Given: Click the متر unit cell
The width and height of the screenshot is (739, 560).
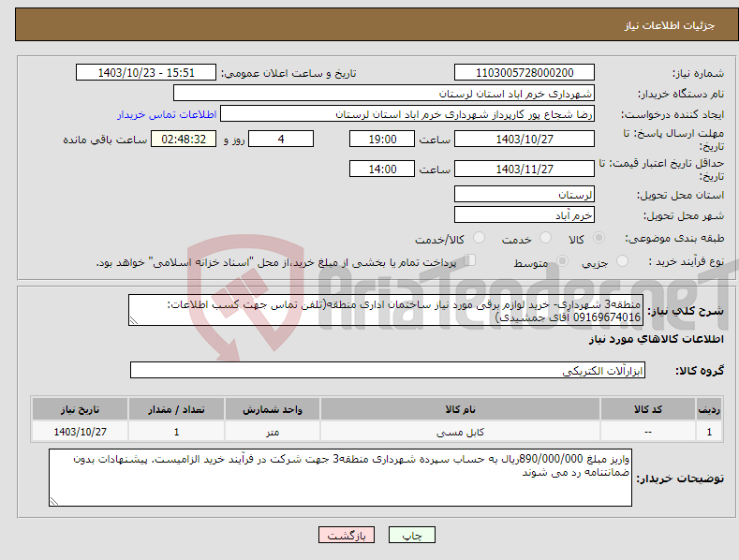Looking at the screenshot, I should click(x=273, y=432).
